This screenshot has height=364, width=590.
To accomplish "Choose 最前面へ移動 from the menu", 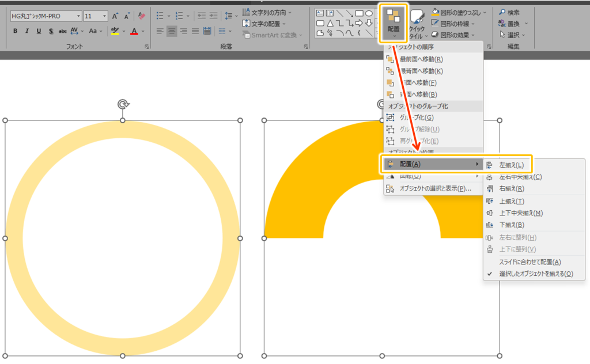I will (421, 59).
